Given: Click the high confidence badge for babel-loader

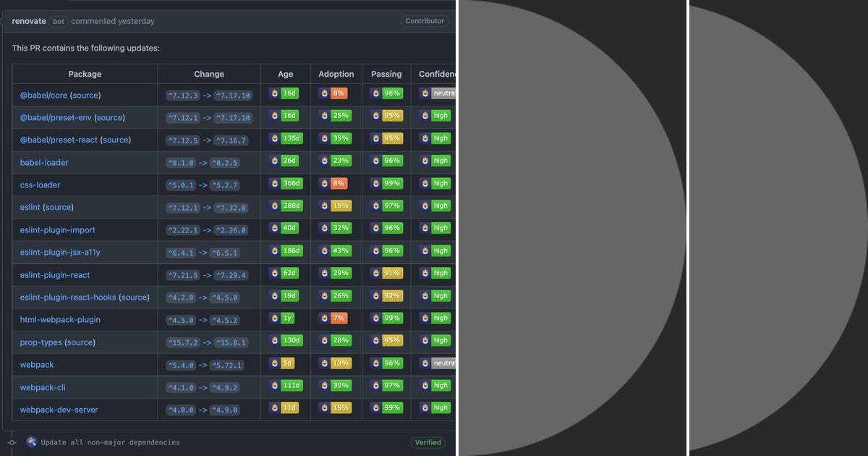Looking at the screenshot, I should pos(435,161).
